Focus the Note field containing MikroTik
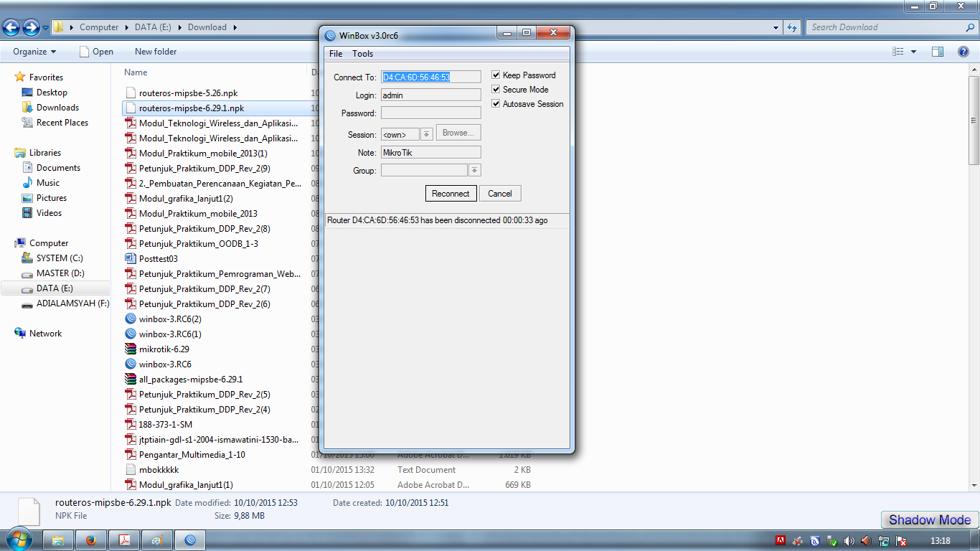Image resolution: width=980 pixels, height=551 pixels. 430,152
